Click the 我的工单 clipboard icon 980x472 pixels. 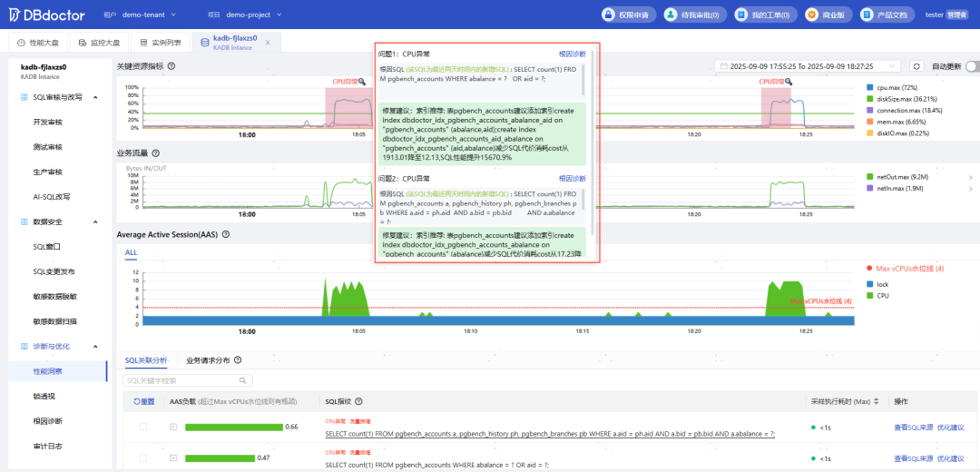(742, 15)
